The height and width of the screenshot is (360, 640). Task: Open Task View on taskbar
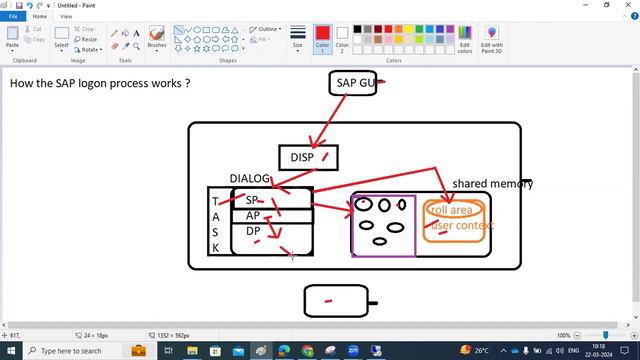[x=168, y=351]
